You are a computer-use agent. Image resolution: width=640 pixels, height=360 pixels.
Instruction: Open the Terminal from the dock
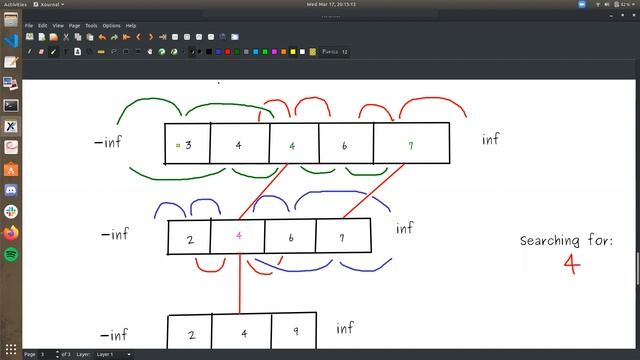pyautogui.click(x=11, y=106)
